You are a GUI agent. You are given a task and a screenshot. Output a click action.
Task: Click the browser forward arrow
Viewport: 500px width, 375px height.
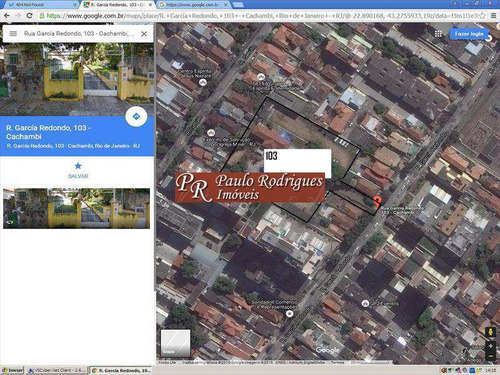(x=18, y=16)
